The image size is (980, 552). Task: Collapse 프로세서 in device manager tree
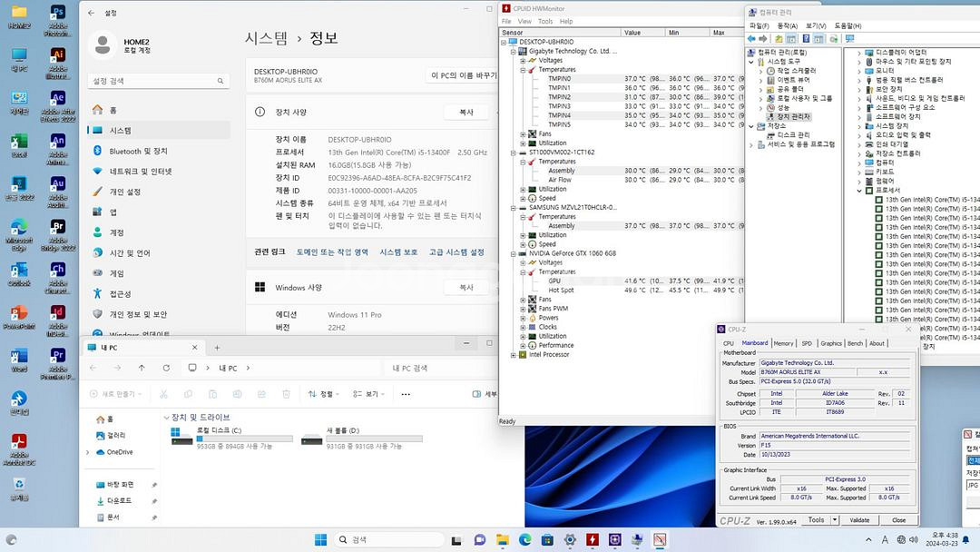click(x=859, y=191)
